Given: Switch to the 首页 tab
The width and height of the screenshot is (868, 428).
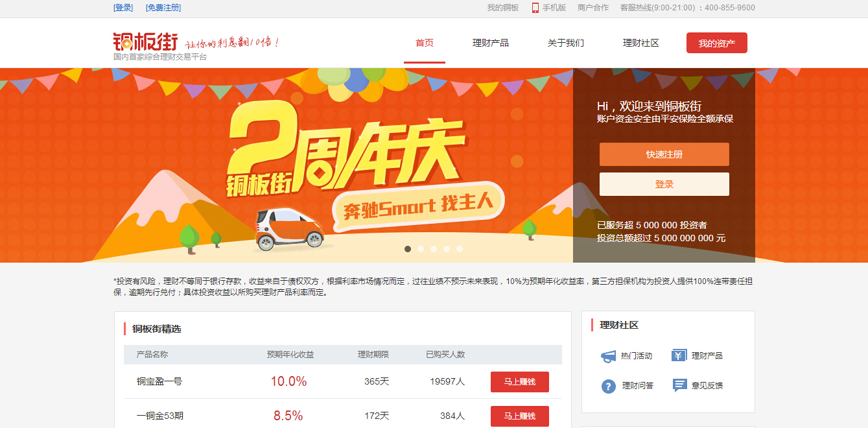Looking at the screenshot, I should 425,43.
